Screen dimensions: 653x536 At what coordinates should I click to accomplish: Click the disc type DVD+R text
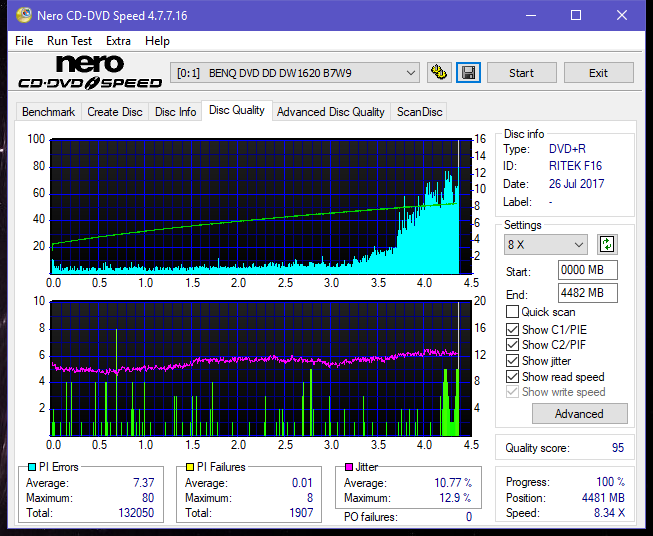[x=567, y=149]
